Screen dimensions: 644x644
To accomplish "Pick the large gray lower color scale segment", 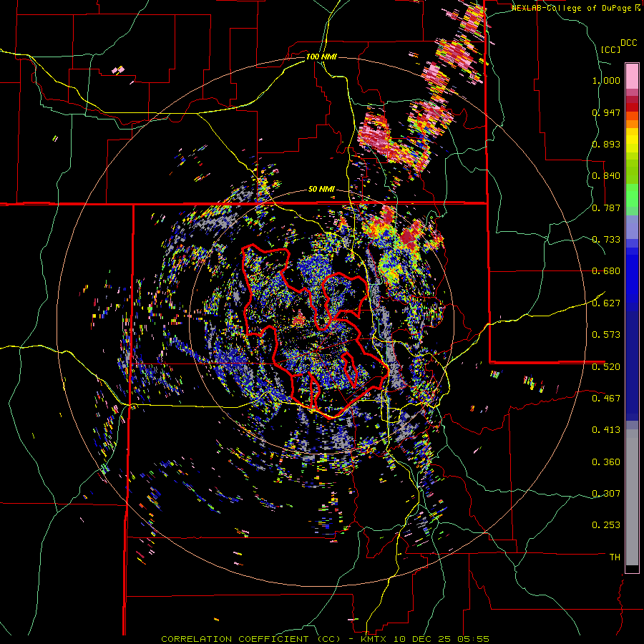I will coord(632,497).
